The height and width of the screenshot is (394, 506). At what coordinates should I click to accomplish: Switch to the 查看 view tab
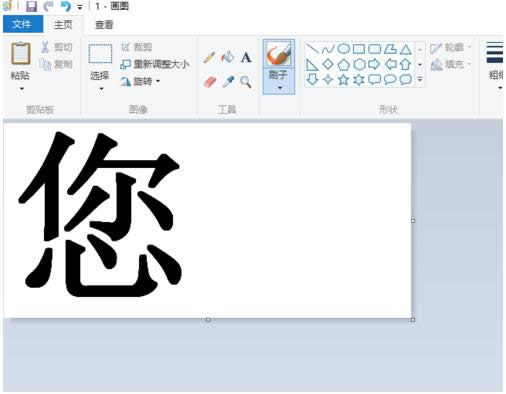click(104, 25)
